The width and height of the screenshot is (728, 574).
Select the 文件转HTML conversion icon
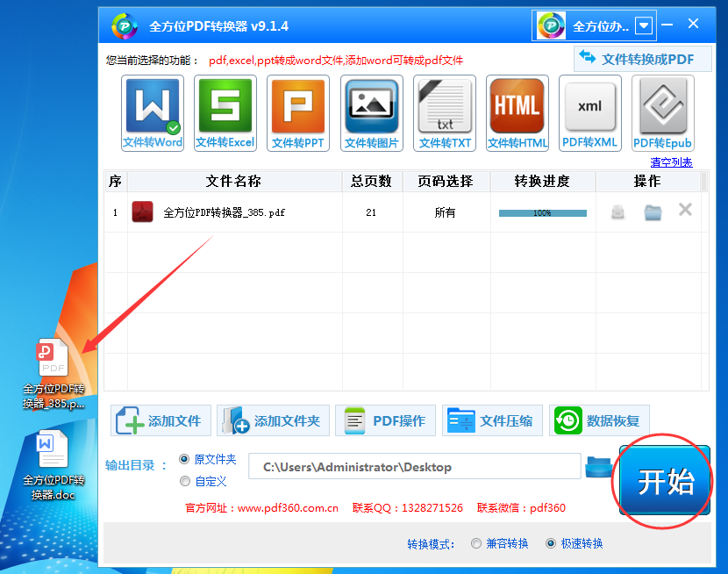tap(517, 113)
